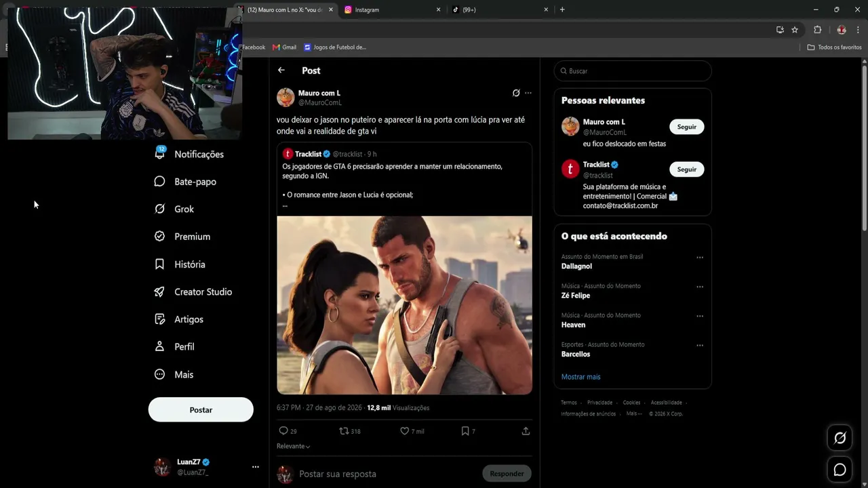
Task: Open the Chrome three-dot menu
Action: pos(859,30)
